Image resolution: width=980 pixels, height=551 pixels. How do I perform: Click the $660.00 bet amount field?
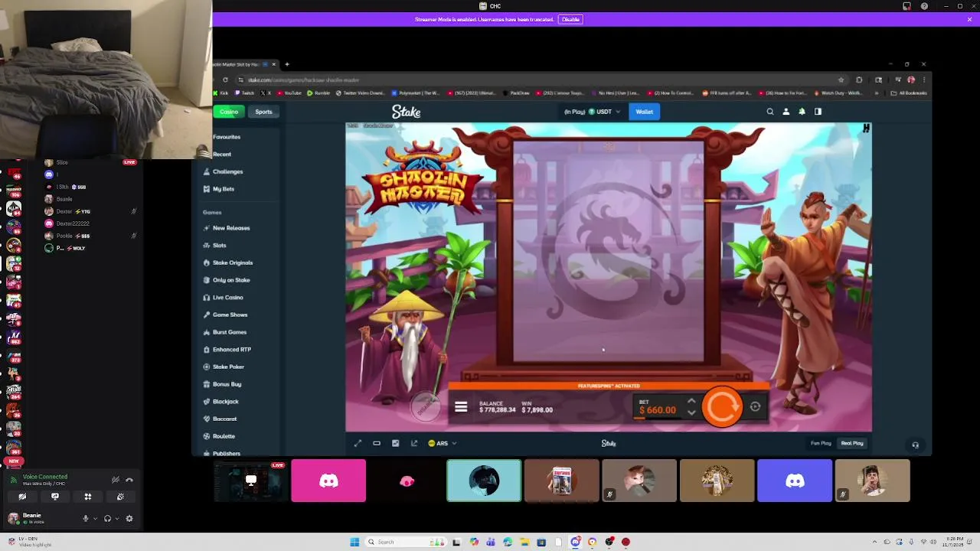tap(658, 410)
